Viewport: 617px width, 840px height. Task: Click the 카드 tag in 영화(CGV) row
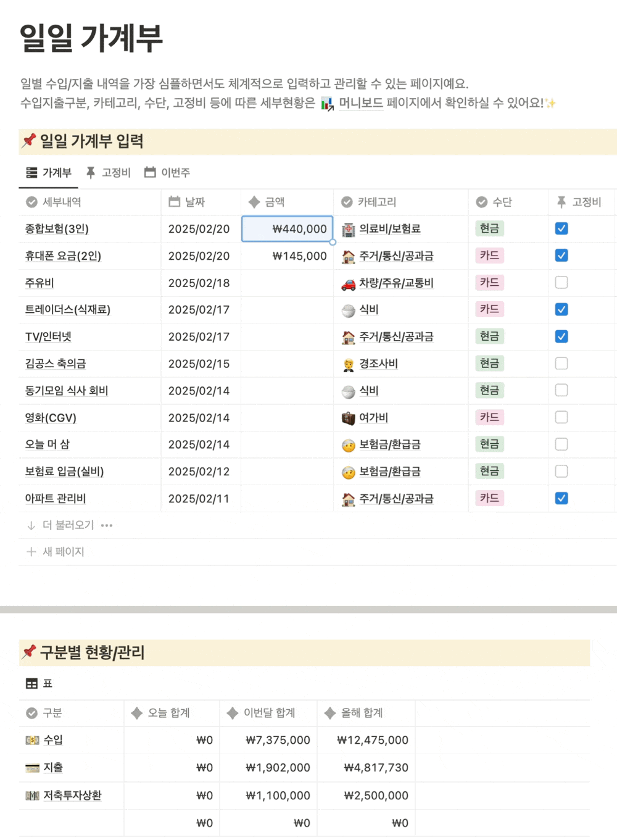coord(489,417)
